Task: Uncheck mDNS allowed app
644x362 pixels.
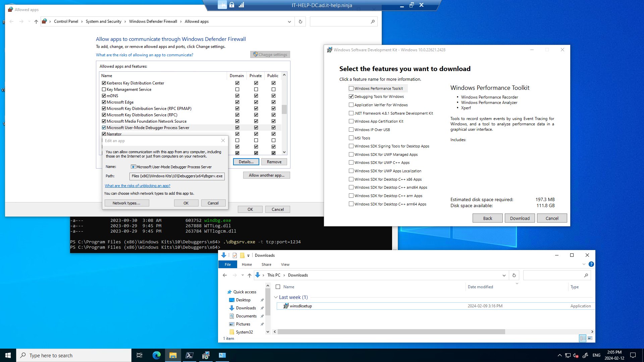Action: 104,96
